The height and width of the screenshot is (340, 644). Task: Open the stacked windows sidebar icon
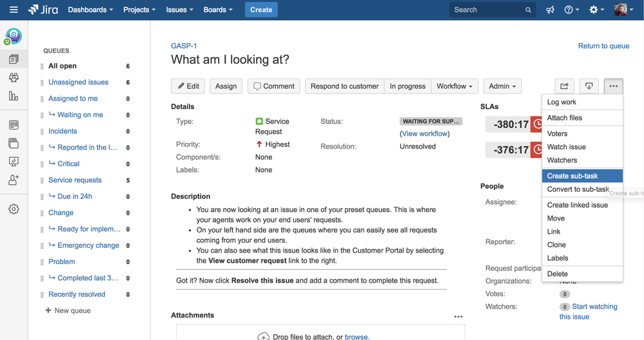point(14,143)
